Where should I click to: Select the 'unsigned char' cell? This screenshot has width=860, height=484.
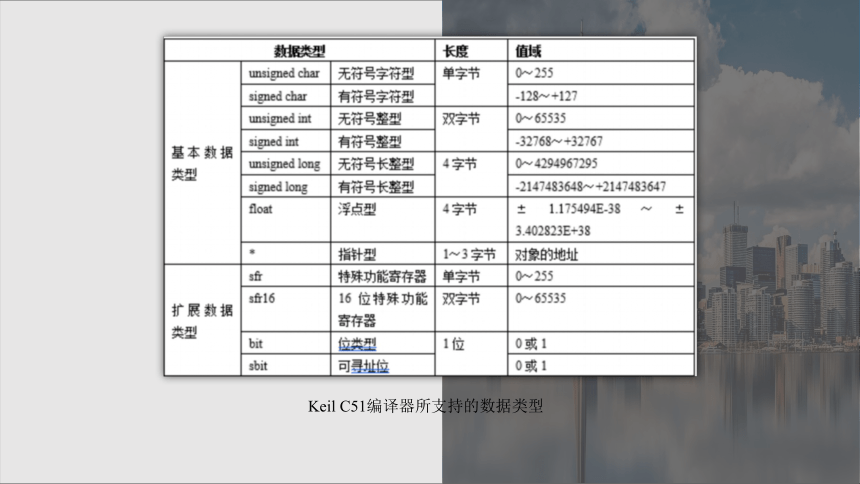click(286, 73)
